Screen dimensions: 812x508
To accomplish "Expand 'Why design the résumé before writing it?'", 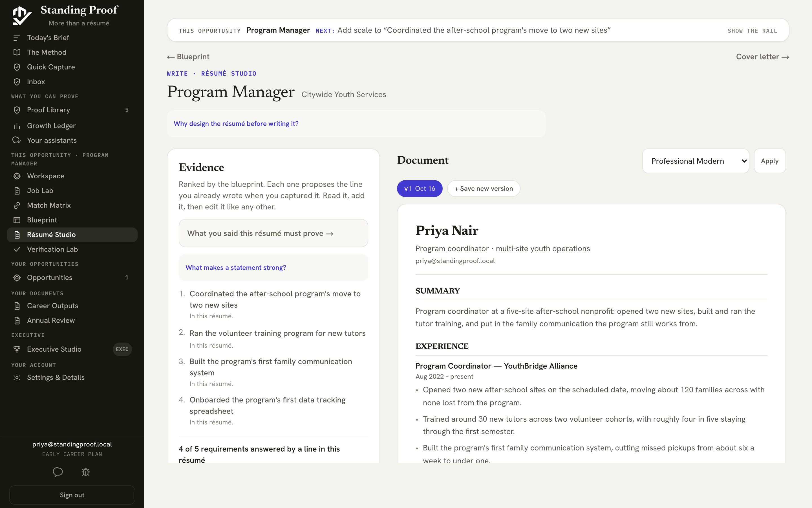I will [236, 124].
